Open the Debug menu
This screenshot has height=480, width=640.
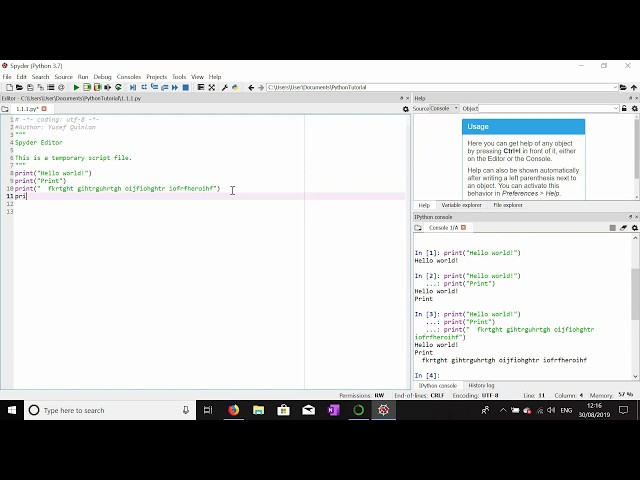[102, 77]
